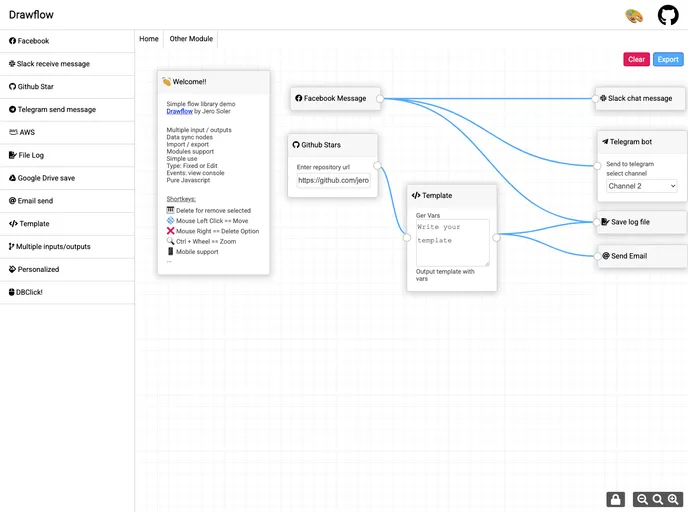The image size is (688, 512).
Task: Switch to the Other Module tab
Action: point(191,39)
